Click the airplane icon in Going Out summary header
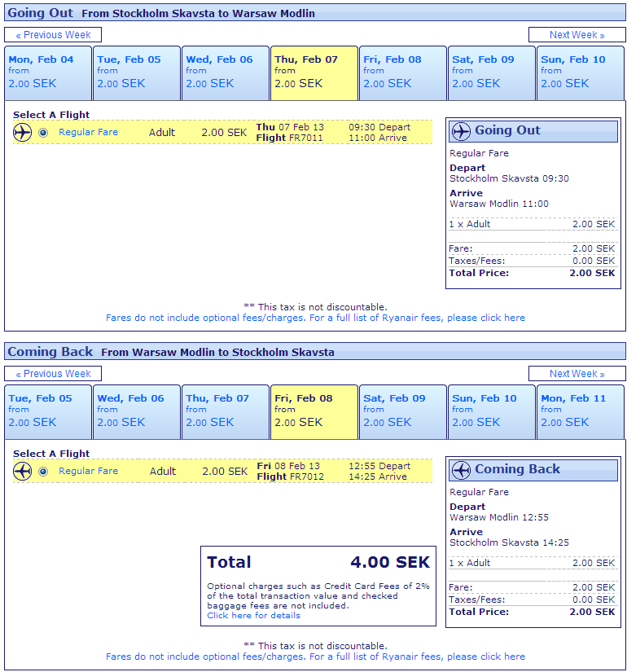Image resolution: width=627 pixels, height=672 pixels. (x=461, y=131)
